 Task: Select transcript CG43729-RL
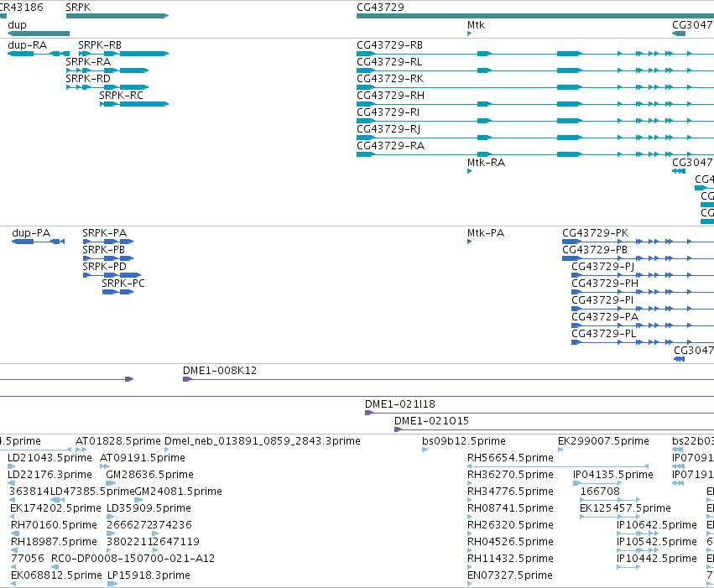click(x=389, y=62)
